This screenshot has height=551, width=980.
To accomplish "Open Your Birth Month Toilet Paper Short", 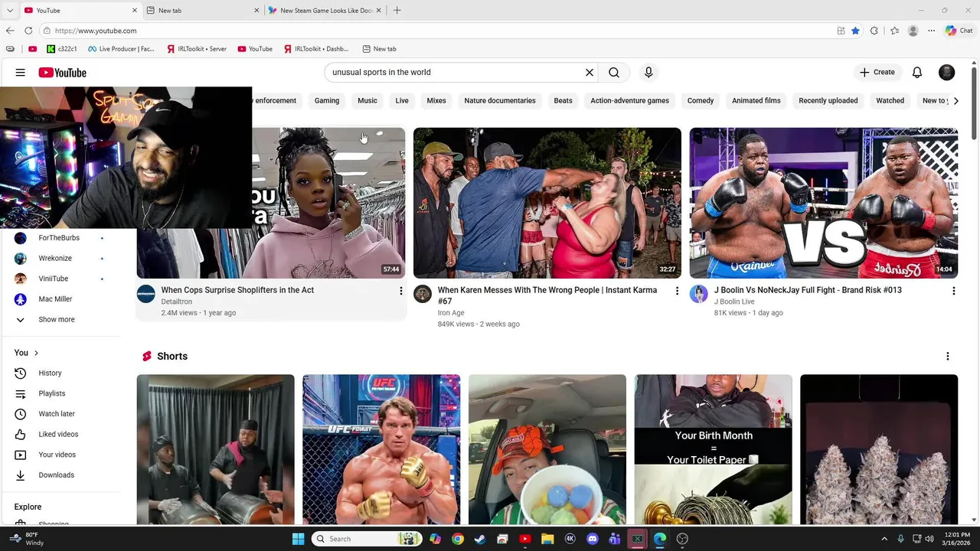I will [714, 449].
